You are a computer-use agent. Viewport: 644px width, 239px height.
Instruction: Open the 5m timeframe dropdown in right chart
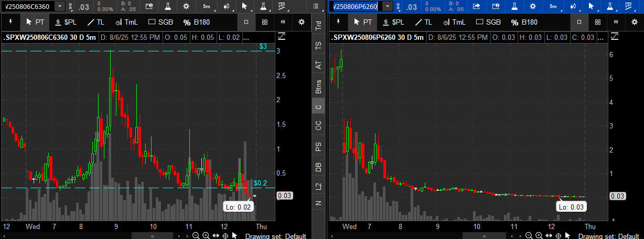point(554,6)
